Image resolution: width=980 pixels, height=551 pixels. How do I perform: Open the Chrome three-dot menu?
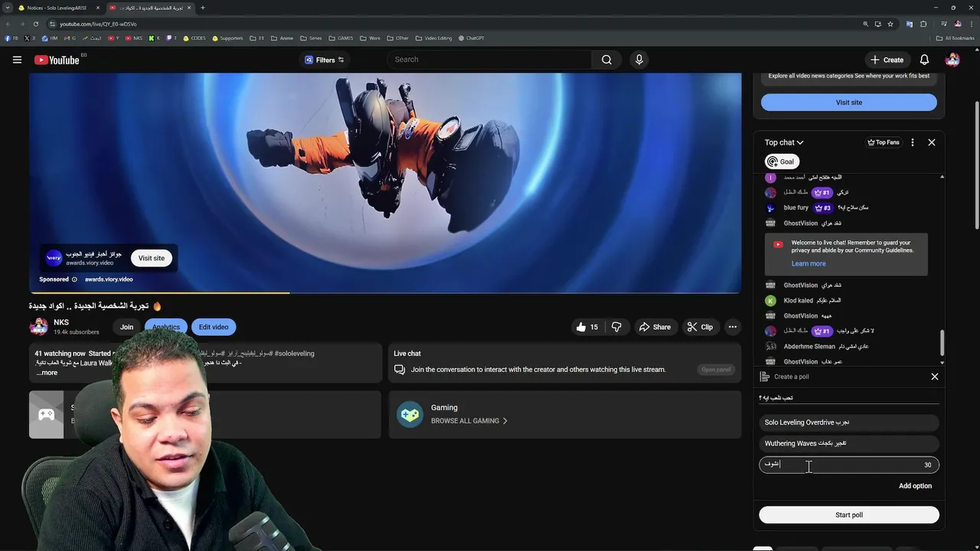coord(972,24)
